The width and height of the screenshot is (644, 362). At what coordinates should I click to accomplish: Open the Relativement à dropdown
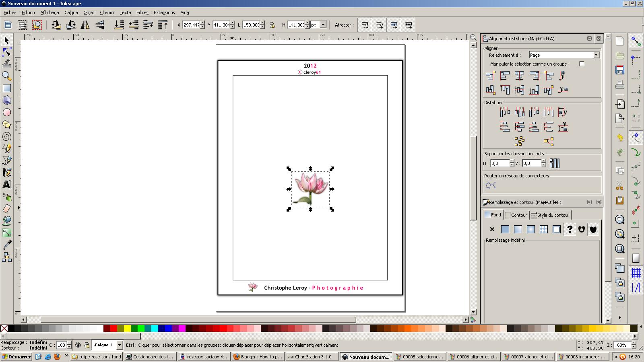596,55
